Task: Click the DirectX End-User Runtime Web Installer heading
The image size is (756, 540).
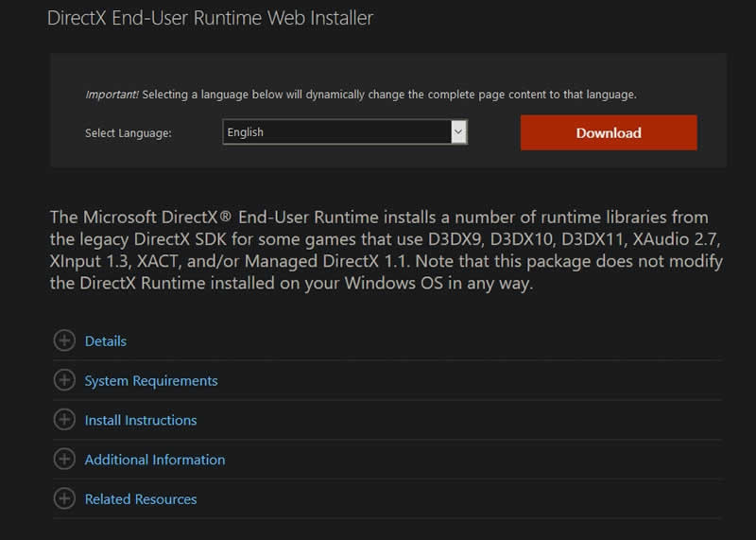Action: [210, 18]
